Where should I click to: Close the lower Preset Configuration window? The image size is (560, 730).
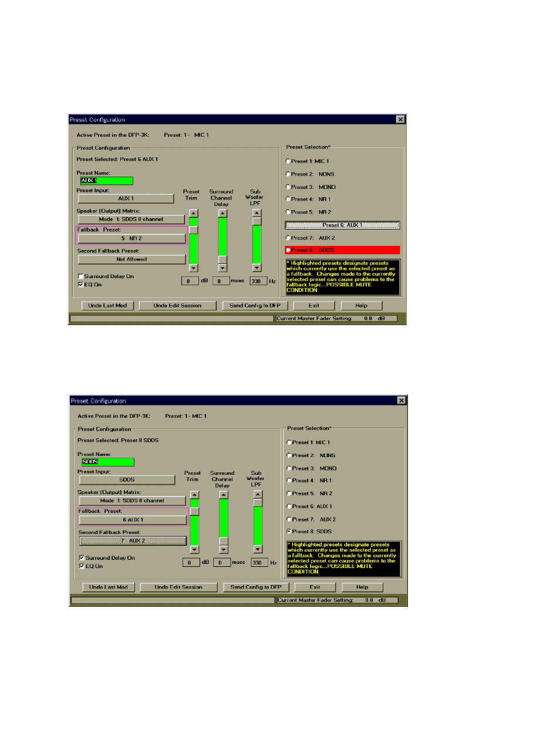click(402, 401)
